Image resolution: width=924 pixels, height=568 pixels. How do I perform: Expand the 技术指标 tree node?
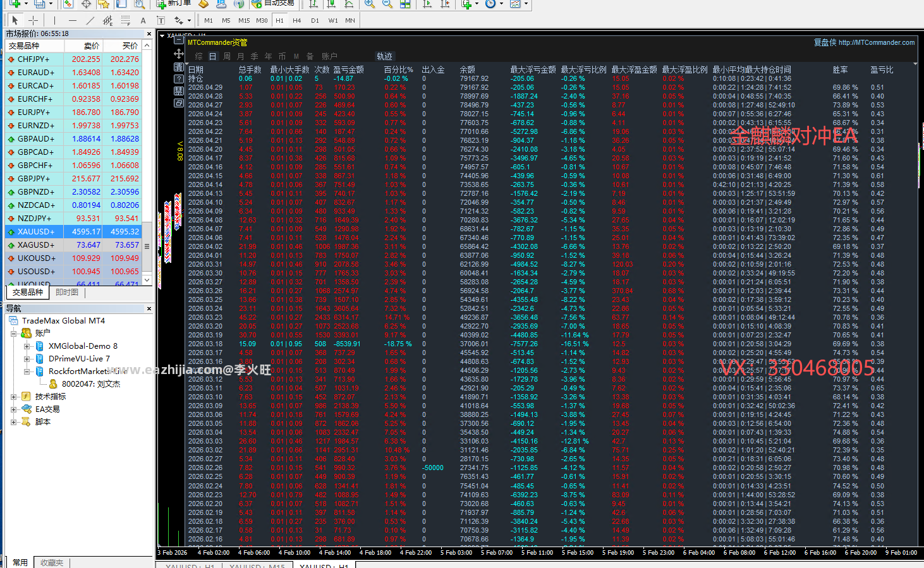pyautogui.click(x=13, y=396)
